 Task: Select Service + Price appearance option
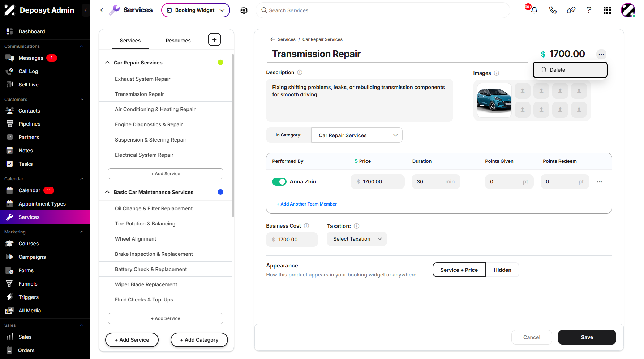[459, 270]
